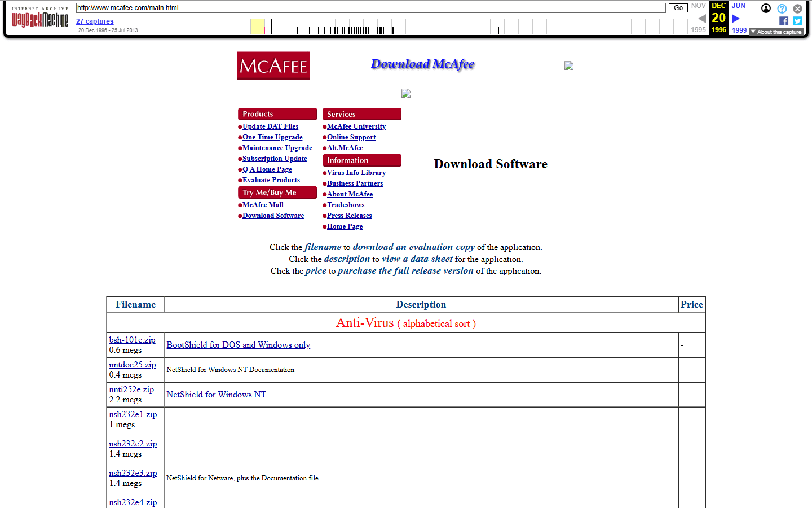This screenshot has height=508, width=812.
Task: Go to next capture arrow
Action: point(736,19)
